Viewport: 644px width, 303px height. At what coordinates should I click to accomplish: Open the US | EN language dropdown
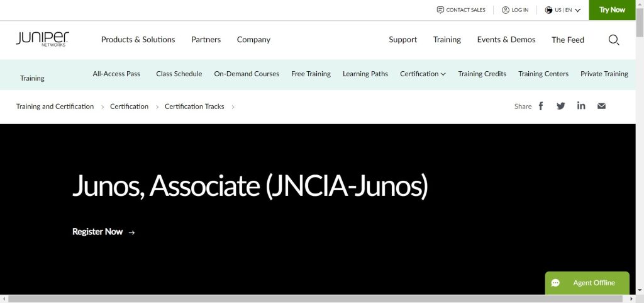pyautogui.click(x=563, y=10)
